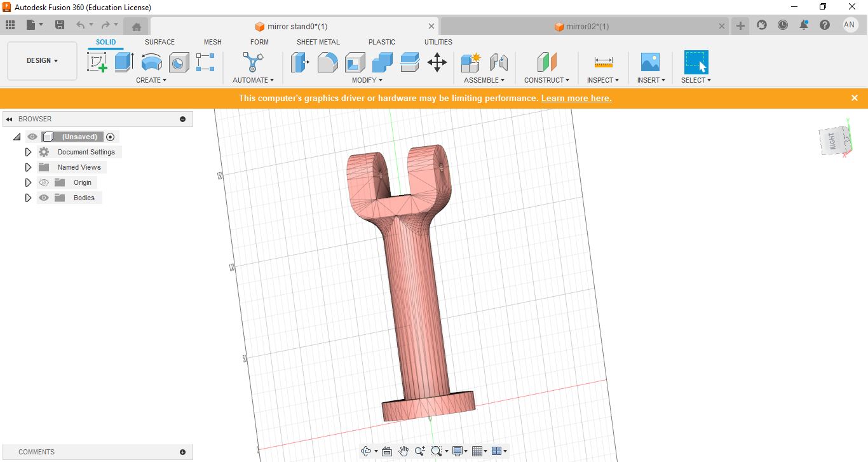
Task: Select the FORM ribbon tab
Action: coord(259,42)
